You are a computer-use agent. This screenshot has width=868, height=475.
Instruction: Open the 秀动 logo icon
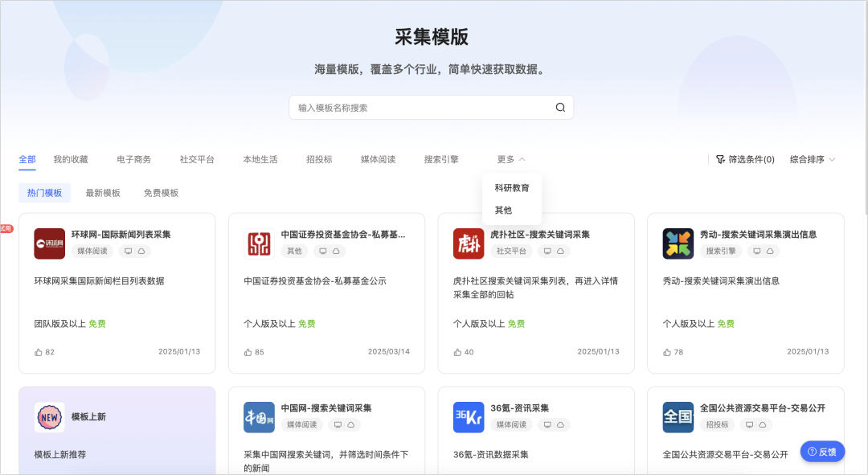678,244
